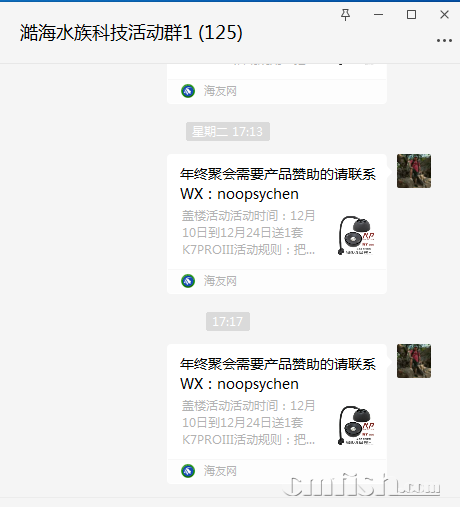Open the three-dot chat info menu
Viewport: 460px width, 507px height.
pyautogui.click(x=444, y=40)
